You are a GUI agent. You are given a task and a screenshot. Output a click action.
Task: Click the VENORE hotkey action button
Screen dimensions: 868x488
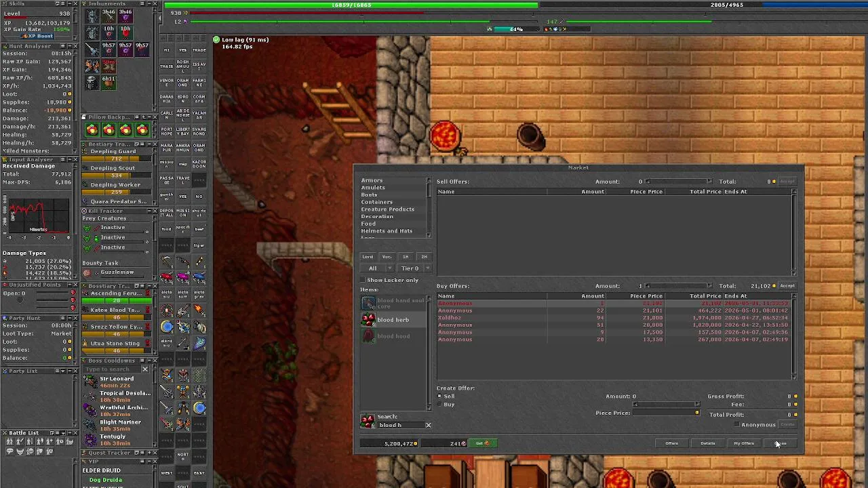click(x=166, y=83)
